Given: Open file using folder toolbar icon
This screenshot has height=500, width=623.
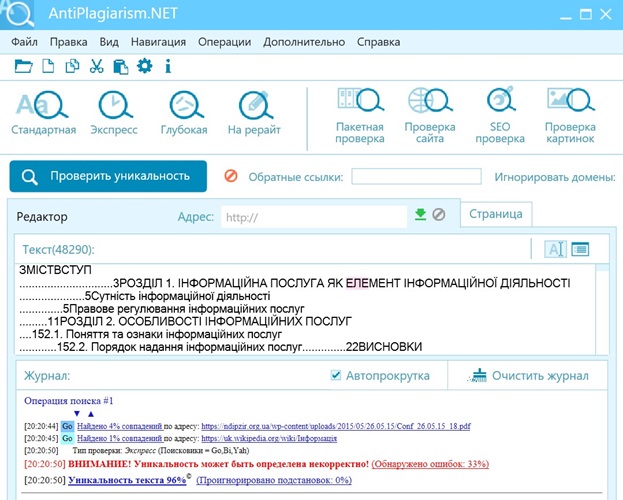Looking at the screenshot, I should [23, 66].
